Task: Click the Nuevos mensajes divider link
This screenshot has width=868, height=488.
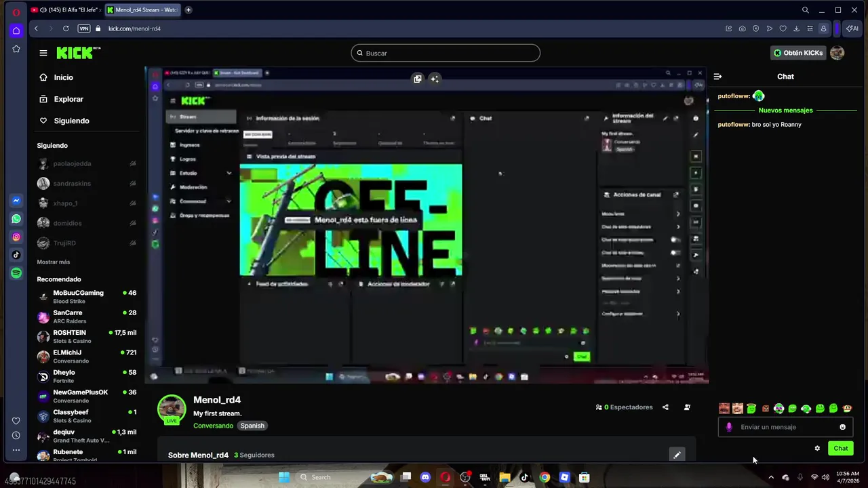Action: click(x=785, y=110)
